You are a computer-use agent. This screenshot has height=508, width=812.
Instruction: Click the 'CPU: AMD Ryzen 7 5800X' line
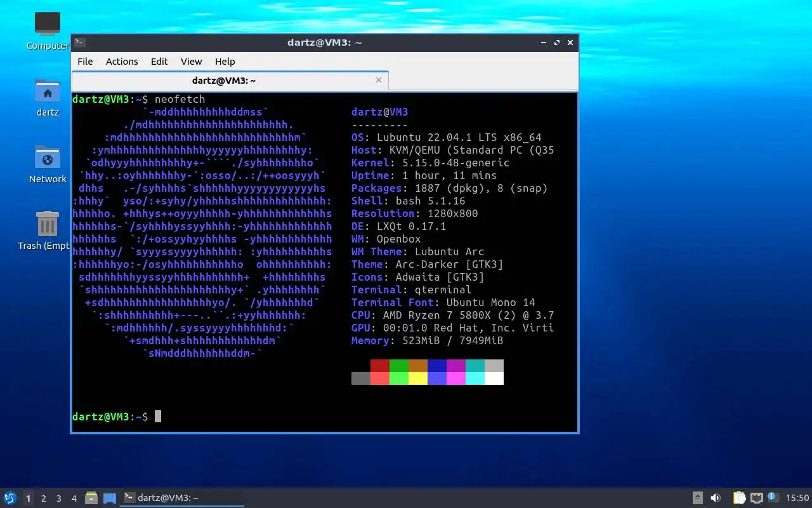tap(453, 315)
